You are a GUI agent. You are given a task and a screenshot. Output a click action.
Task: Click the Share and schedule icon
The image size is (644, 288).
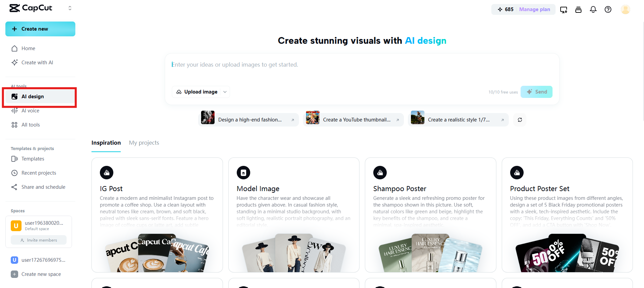pyautogui.click(x=14, y=187)
